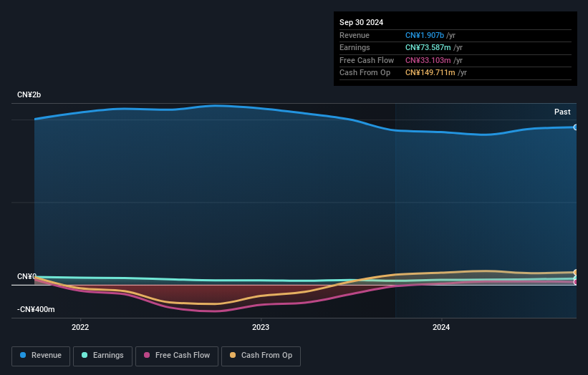
Task: Click the Free Cash Flow endpoint marker
Action: coord(576,282)
